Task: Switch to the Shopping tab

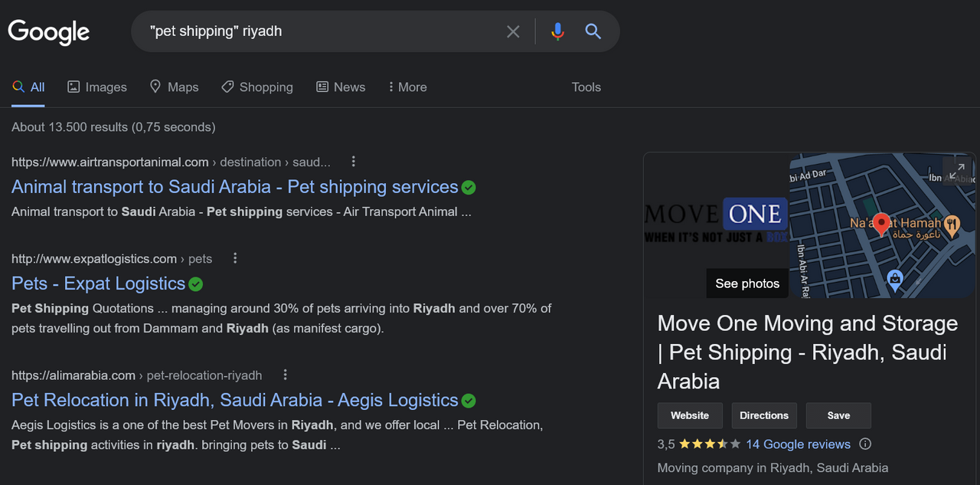Action: pyautogui.click(x=257, y=87)
